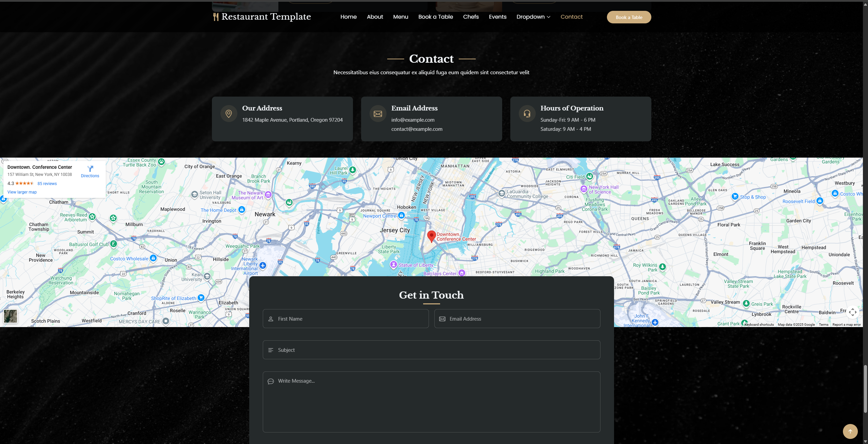Click the envelope icon beside Email Address
Screen dimensions: 868x444
click(x=378, y=114)
